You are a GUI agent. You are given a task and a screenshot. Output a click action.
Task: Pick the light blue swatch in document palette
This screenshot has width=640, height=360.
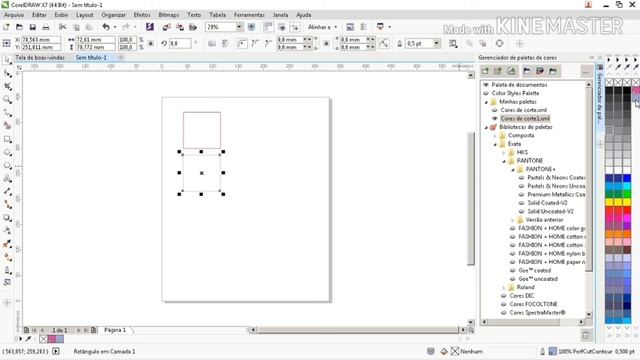(x=60, y=339)
